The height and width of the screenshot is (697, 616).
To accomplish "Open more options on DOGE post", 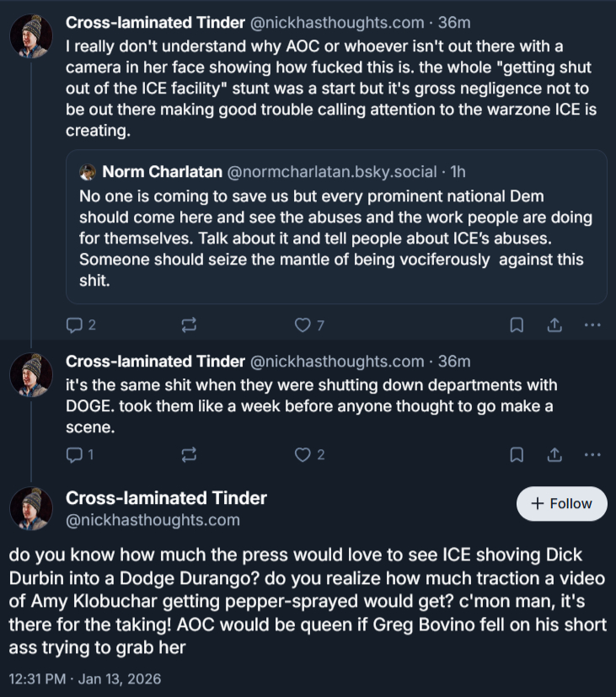I will (592, 455).
